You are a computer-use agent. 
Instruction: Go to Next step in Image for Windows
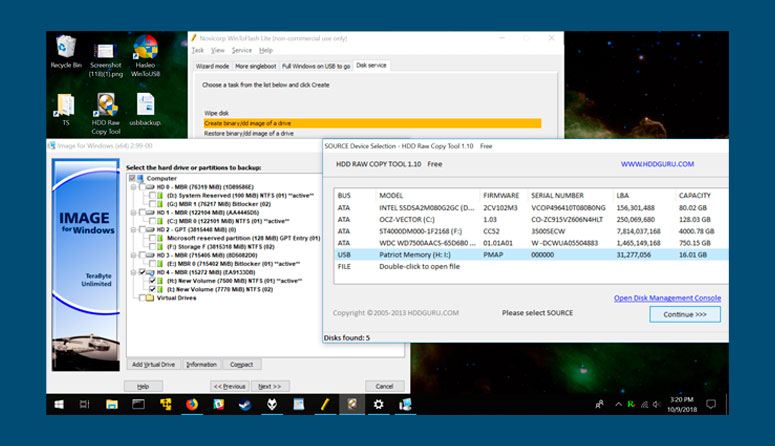coord(270,386)
